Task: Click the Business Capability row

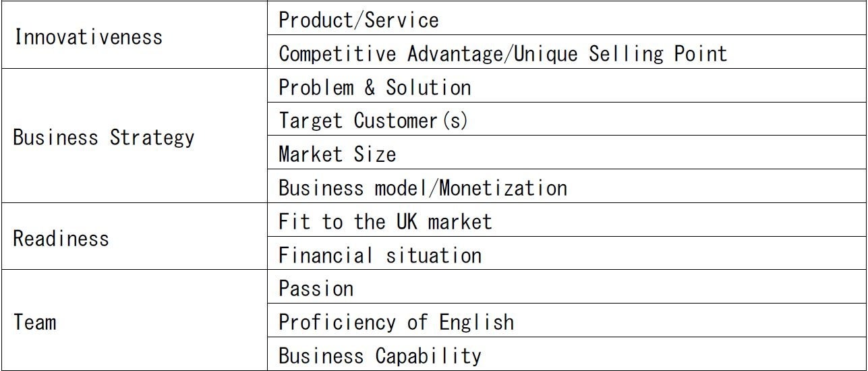Action: 380,355
